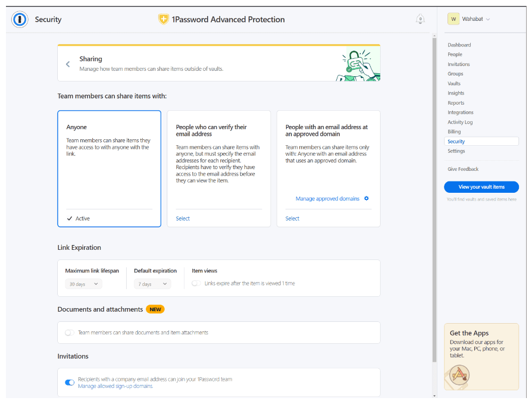
Task: Open the notifications bell icon
Action: pos(420,19)
